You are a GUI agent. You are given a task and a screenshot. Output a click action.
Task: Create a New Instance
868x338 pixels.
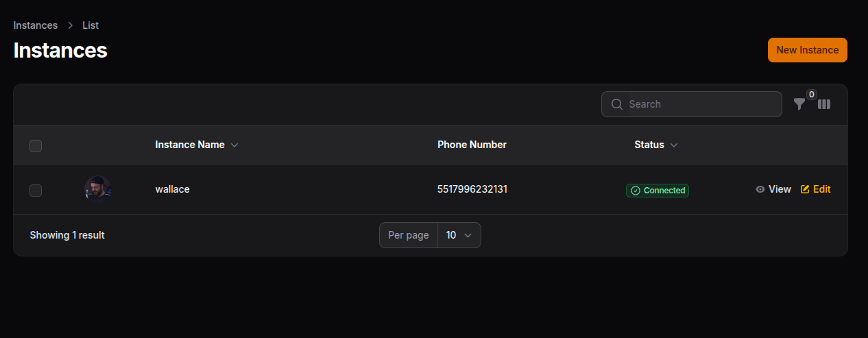pyautogui.click(x=807, y=50)
